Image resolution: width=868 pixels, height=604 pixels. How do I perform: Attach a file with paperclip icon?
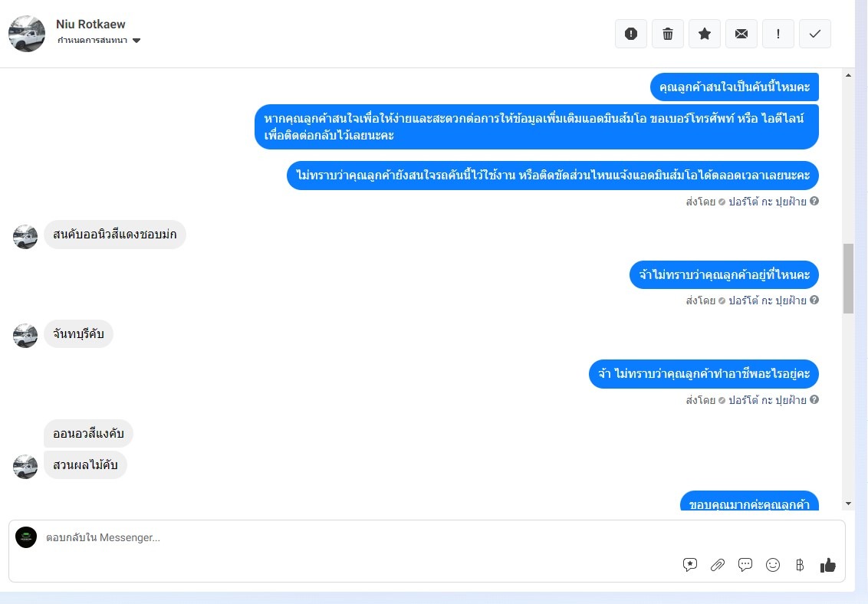click(718, 565)
